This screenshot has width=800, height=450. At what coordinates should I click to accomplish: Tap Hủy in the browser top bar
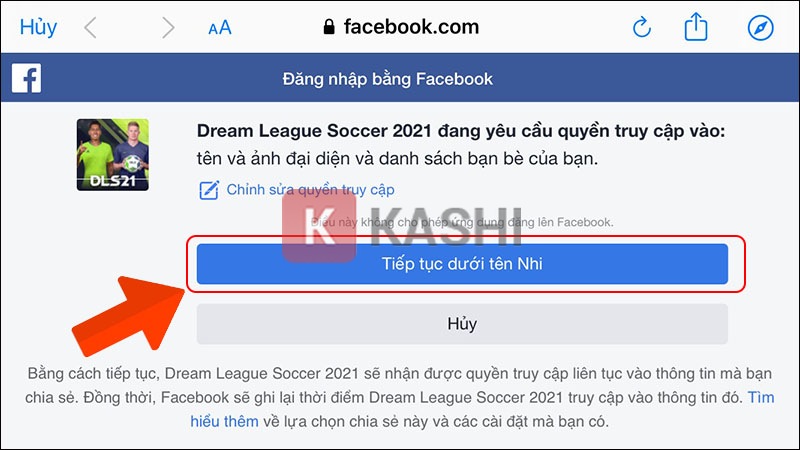[x=38, y=28]
